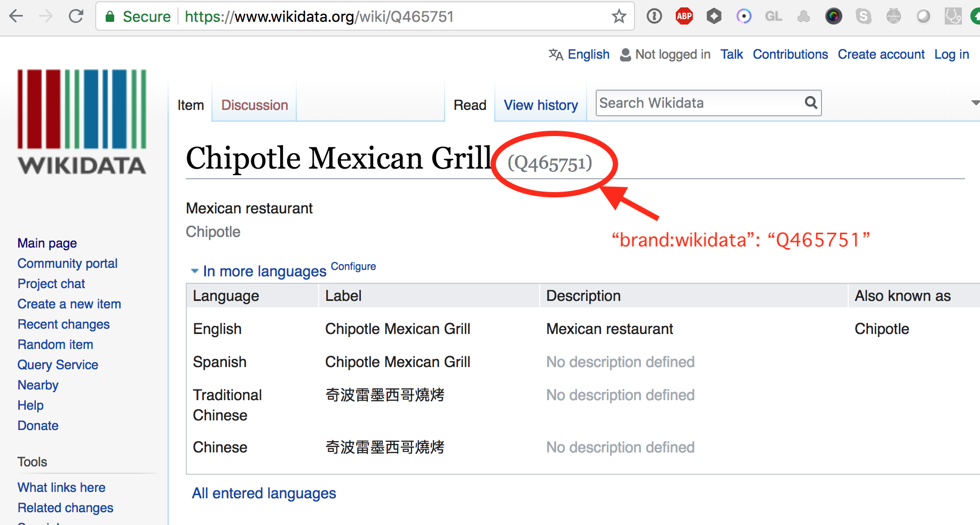Screen dimensions: 980x525
Task: Click the language translate icon beside English
Action: pyautogui.click(x=556, y=54)
